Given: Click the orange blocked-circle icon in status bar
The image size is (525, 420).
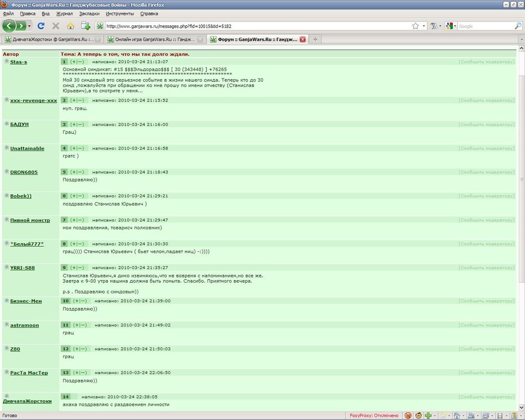Looking at the screenshot, I should (408, 415).
